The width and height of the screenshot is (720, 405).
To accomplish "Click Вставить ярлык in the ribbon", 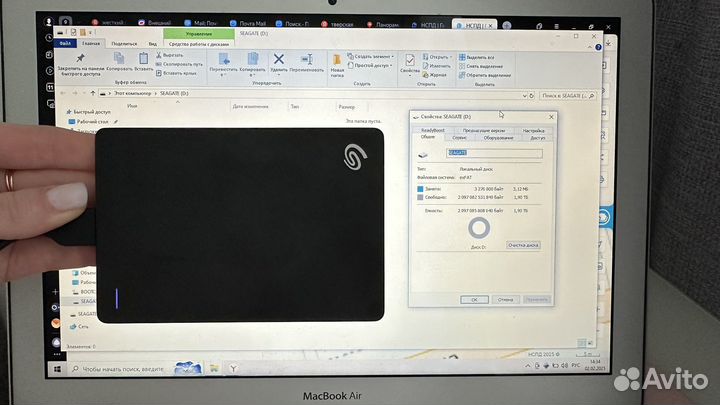I will pyautogui.click(x=176, y=73).
